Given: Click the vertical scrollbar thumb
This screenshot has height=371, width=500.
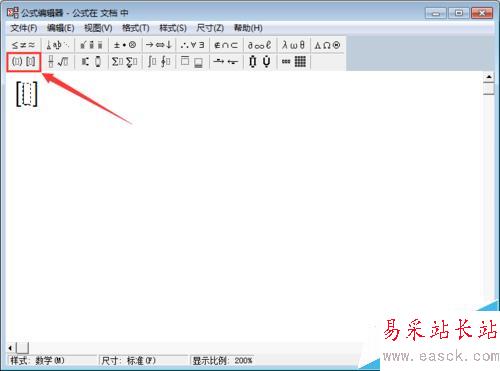Looking at the screenshot, I should click(489, 88).
